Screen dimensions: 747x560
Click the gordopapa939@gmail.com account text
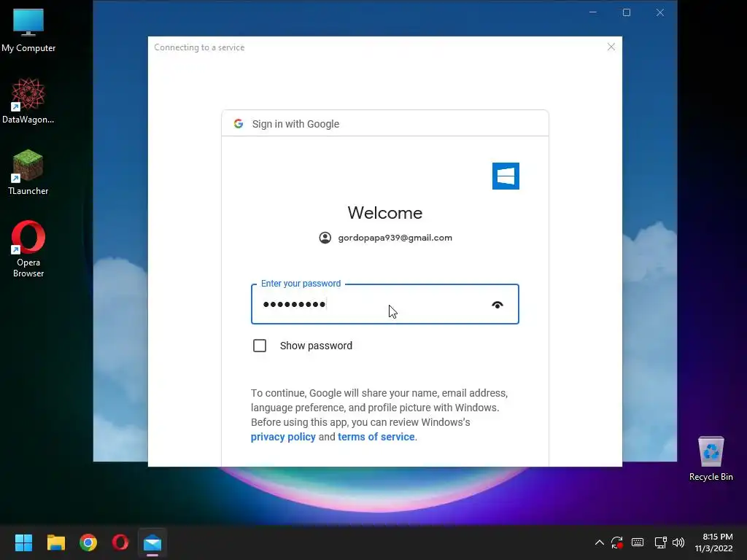[395, 238]
